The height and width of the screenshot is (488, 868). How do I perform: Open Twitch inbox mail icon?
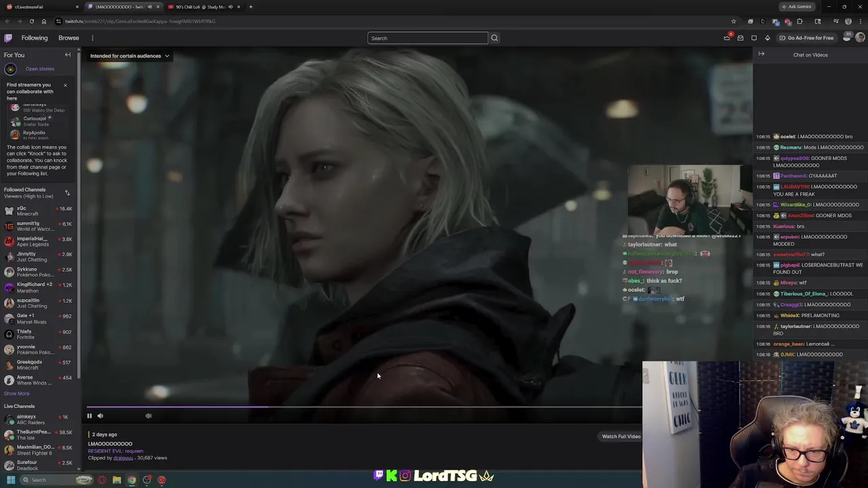point(741,38)
